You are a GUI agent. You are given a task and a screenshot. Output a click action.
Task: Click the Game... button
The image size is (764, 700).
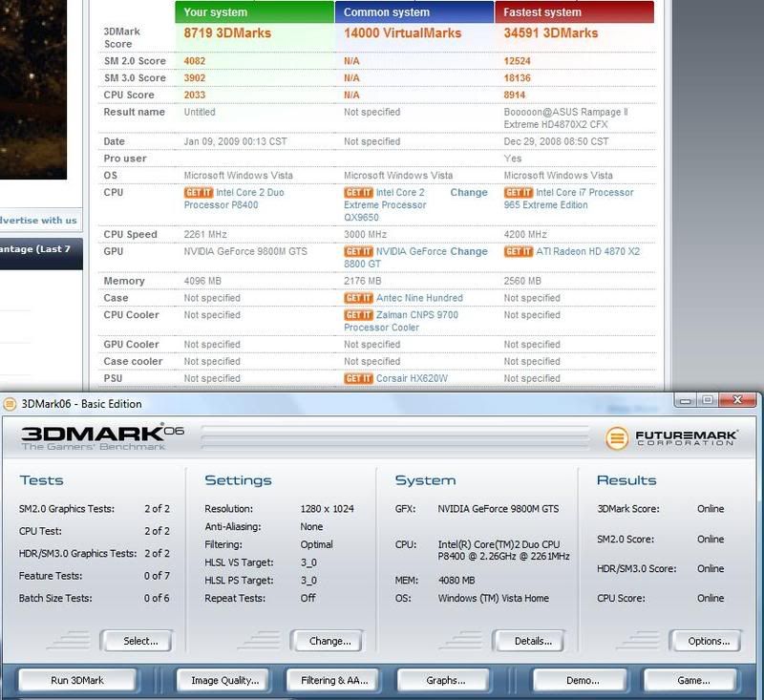point(690,680)
